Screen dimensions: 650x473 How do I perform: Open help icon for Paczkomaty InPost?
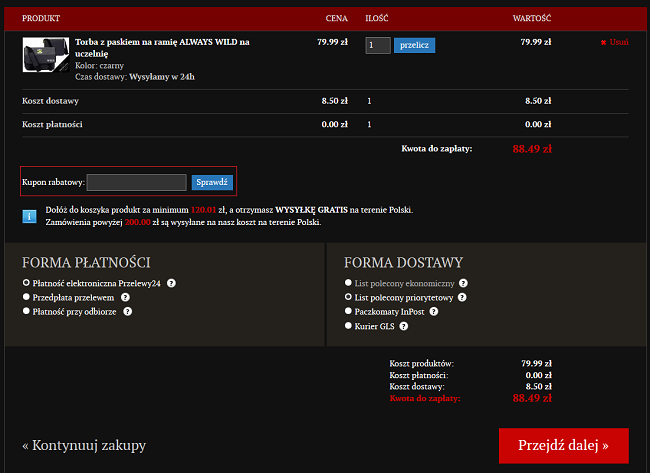(434, 311)
